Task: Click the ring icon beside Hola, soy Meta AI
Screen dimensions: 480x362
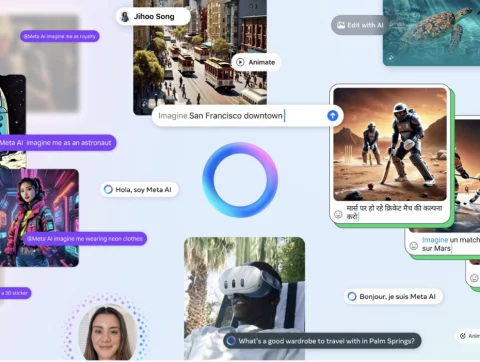Action: click(x=108, y=189)
